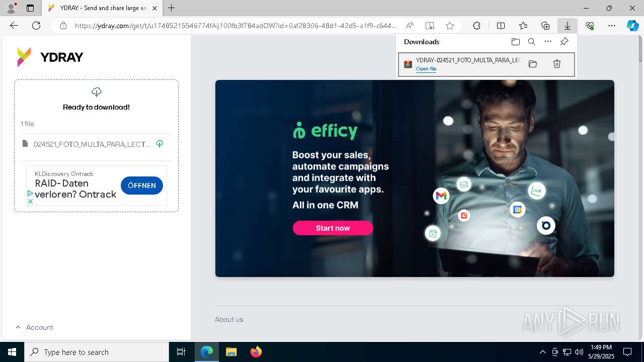The height and width of the screenshot is (362, 644).
Task: Close the KLDiscovery ad with X
Action: (30, 201)
